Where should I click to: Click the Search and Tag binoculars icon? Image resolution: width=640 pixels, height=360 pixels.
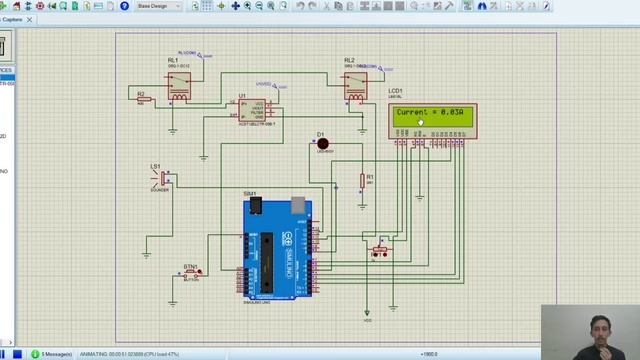(x=482, y=6)
